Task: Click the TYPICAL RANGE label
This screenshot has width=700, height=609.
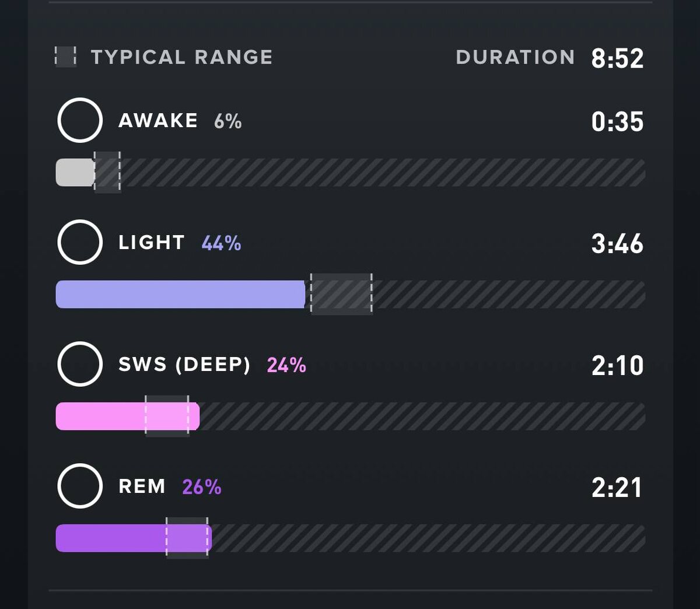Action: coord(181,57)
